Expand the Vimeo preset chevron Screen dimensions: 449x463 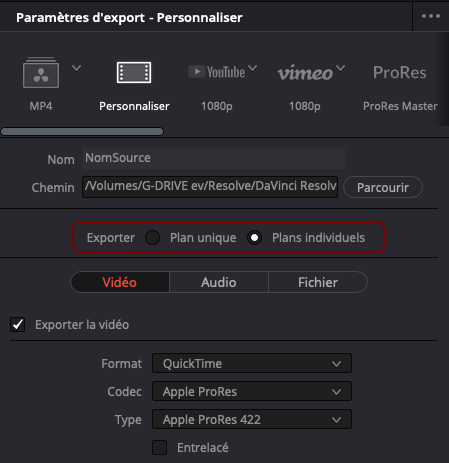340,68
